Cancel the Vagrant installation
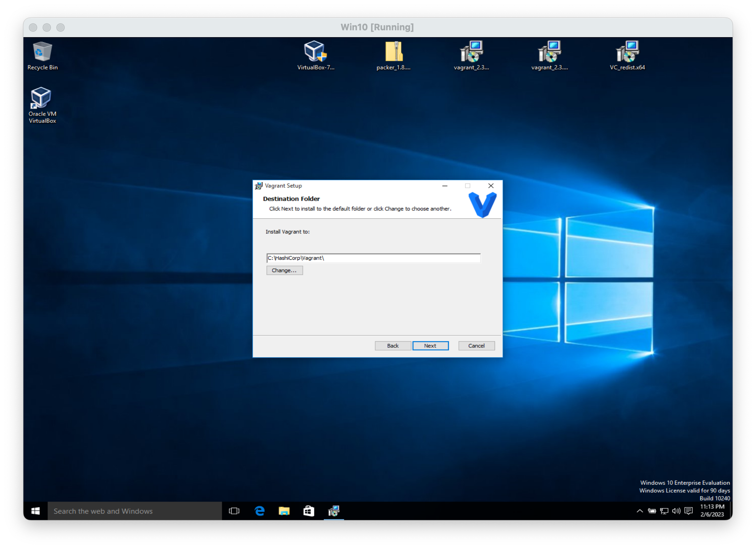This screenshot has height=549, width=756. pyautogui.click(x=476, y=346)
